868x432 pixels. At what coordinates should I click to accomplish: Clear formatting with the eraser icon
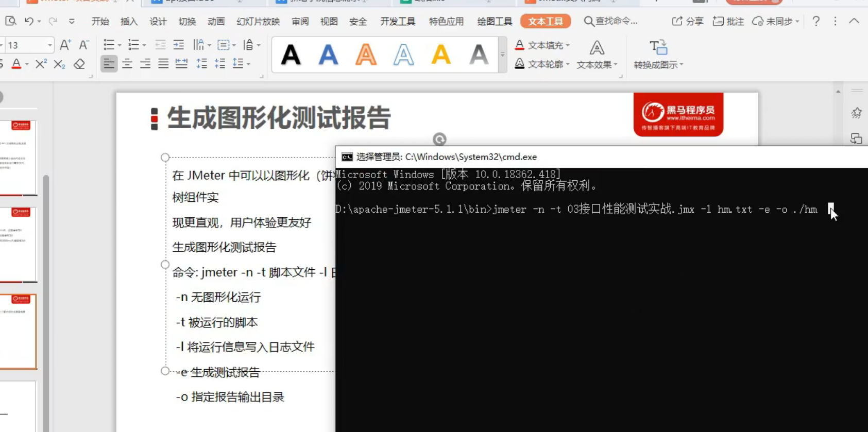click(x=79, y=64)
